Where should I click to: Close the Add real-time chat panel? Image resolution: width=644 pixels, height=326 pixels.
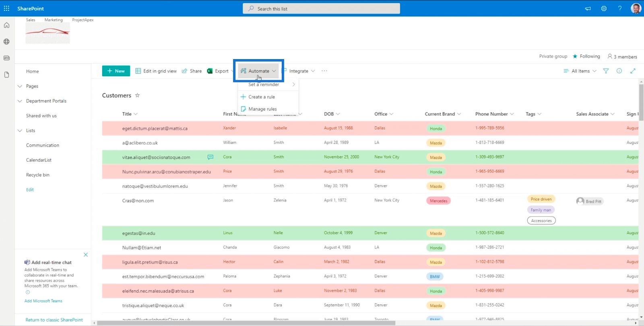[x=86, y=255]
